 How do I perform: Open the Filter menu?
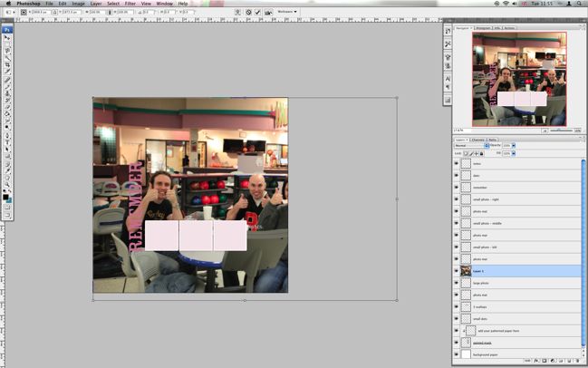pos(130,4)
